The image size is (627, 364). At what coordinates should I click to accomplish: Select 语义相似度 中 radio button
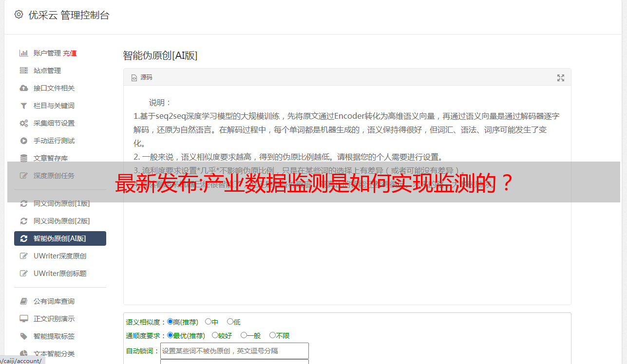208,322
